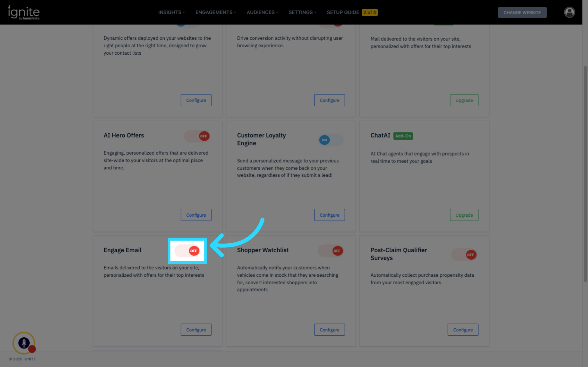Configure Customer Loyalty Engine
Image resolution: width=588 pixels, height=367 pixels.
pos(329,215)
